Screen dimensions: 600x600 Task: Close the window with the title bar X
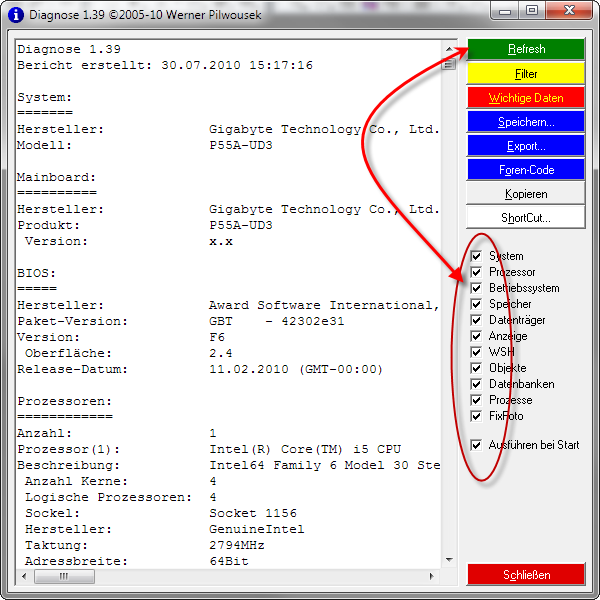[569, 11]
